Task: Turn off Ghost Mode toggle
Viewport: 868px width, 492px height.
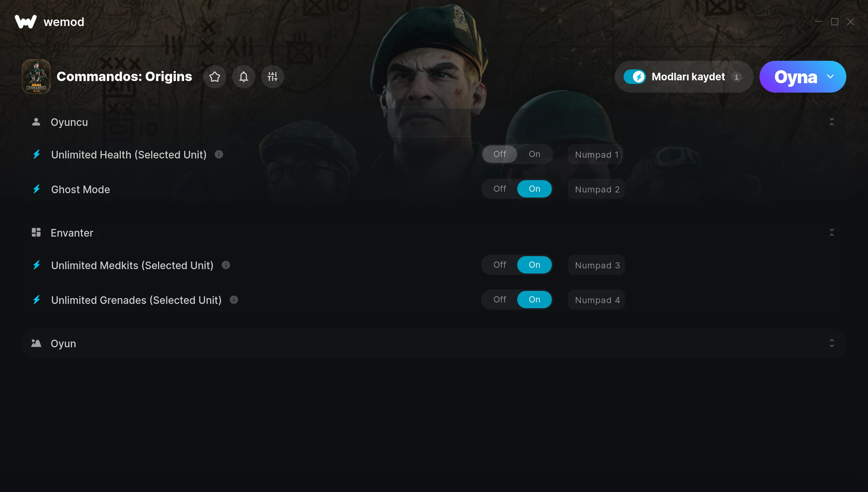Action: click(x=500, y=189)
